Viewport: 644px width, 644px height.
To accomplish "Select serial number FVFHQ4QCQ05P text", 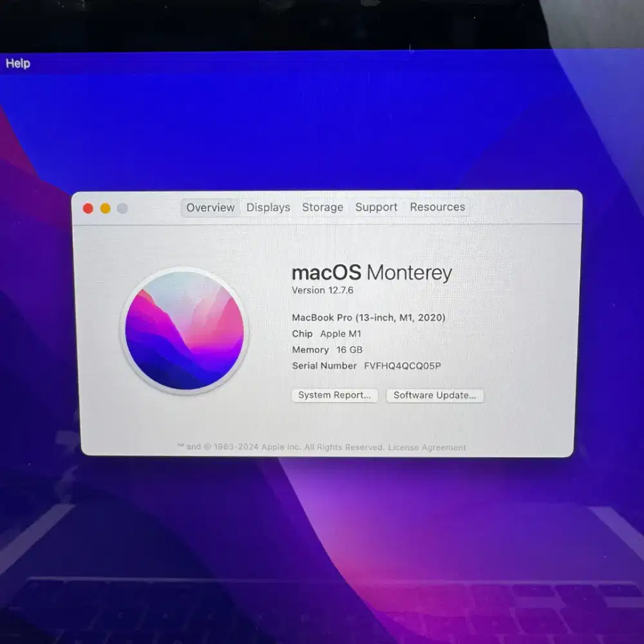I will pos(402,366).
